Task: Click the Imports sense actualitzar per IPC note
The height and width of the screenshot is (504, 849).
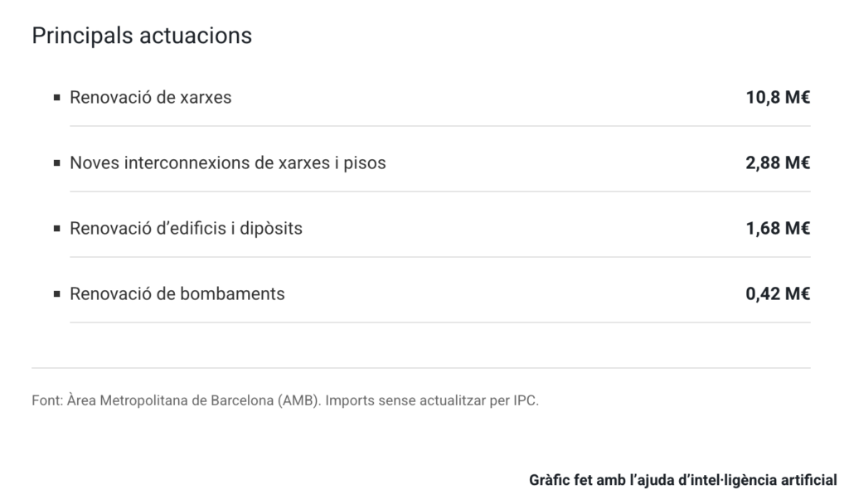Action: [x=432, y=401]
